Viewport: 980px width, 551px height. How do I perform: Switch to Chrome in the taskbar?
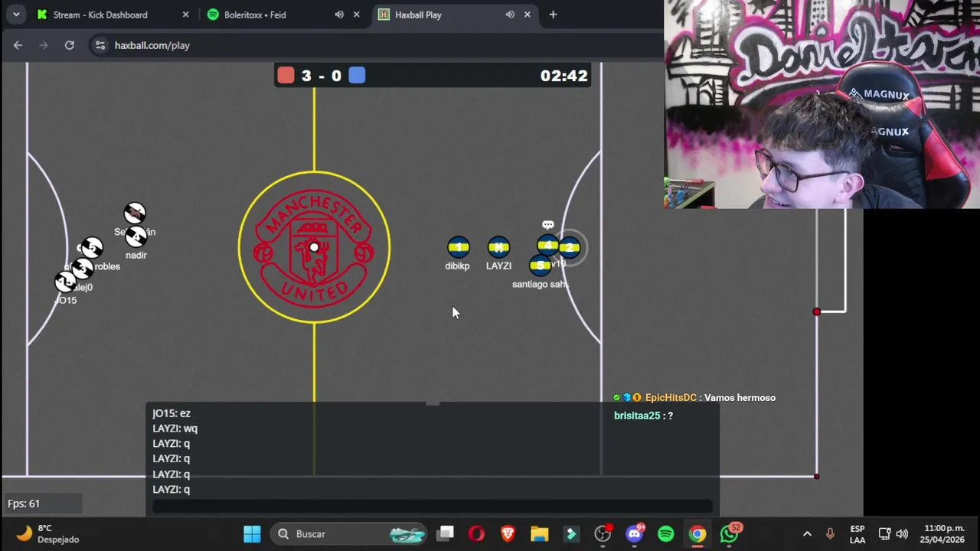pyautogui.click(x=697, y=533)
